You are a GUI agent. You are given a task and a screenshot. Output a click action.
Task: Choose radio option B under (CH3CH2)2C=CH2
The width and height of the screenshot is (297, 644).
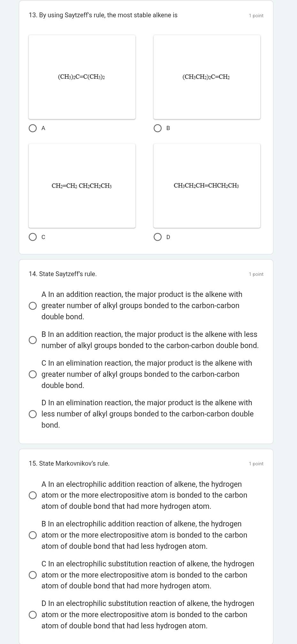pyautogui.click(x=157, y=128)
